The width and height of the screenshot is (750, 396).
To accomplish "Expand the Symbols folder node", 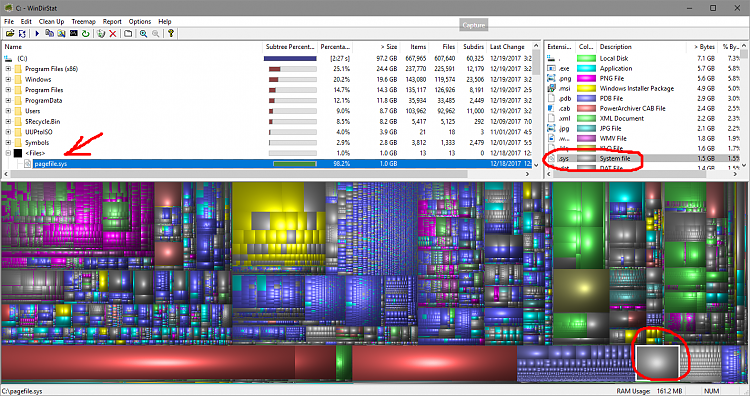I will tap(8, 143).
